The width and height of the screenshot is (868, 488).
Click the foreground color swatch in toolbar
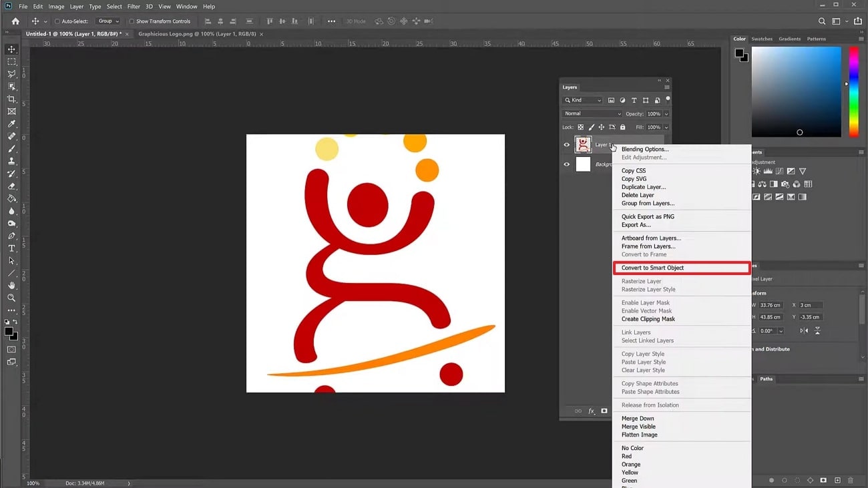(x=9, y=332)
